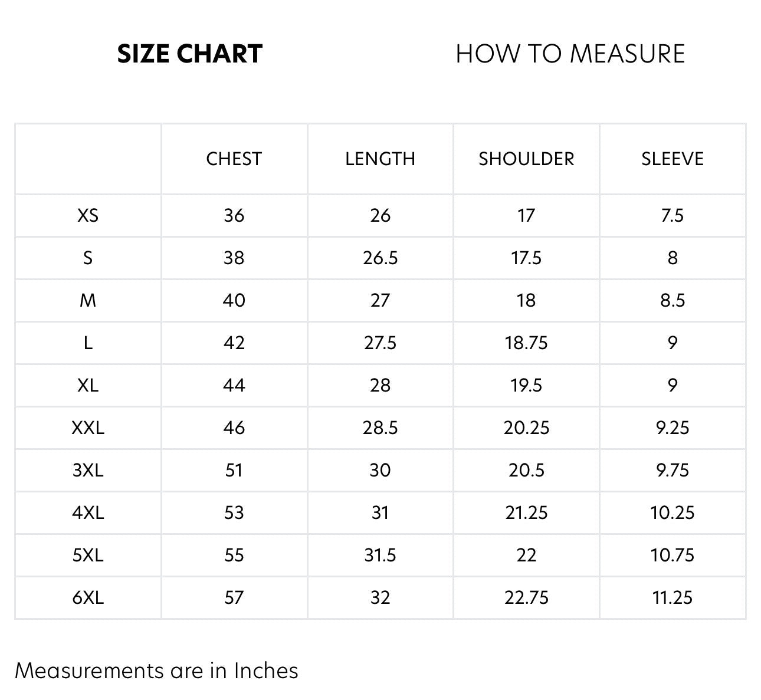Select the S size row label
This screenshot has width=761, height=700.
tap(88, 258)
